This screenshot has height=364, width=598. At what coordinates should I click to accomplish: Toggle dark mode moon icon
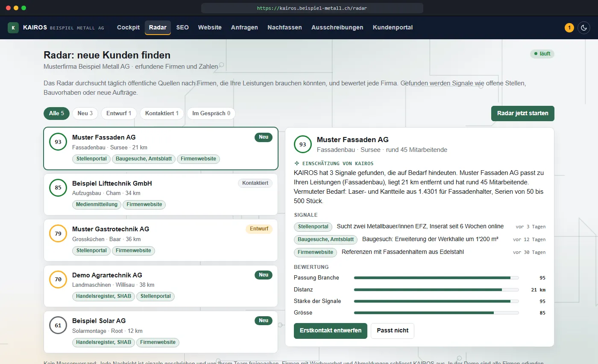[583, 28]
